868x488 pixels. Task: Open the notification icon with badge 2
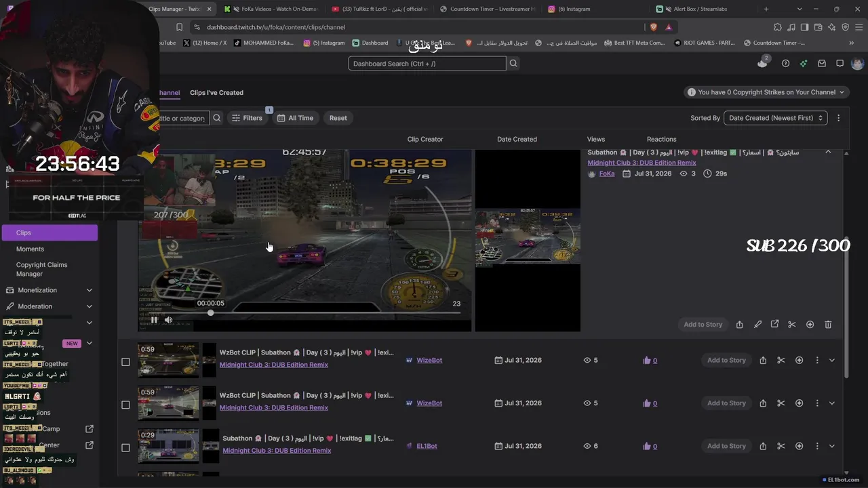763,62
